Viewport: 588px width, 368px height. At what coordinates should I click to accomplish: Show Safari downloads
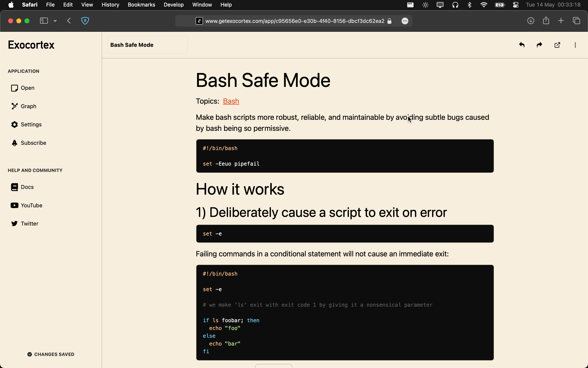[x=531, y=21]
